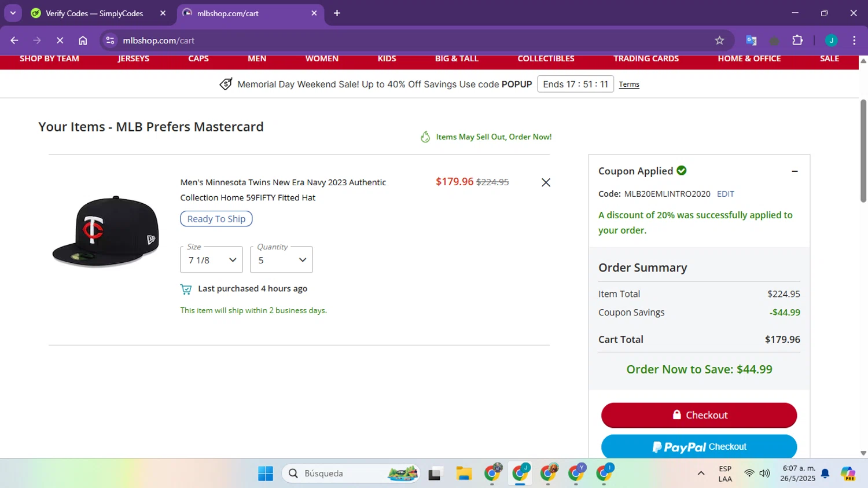Image resolution: width=868 pixels, height=488 pixels.
Task: Open the Wi-Fi network tray icon
Action: pyautogui.click(x=749, y=474)
